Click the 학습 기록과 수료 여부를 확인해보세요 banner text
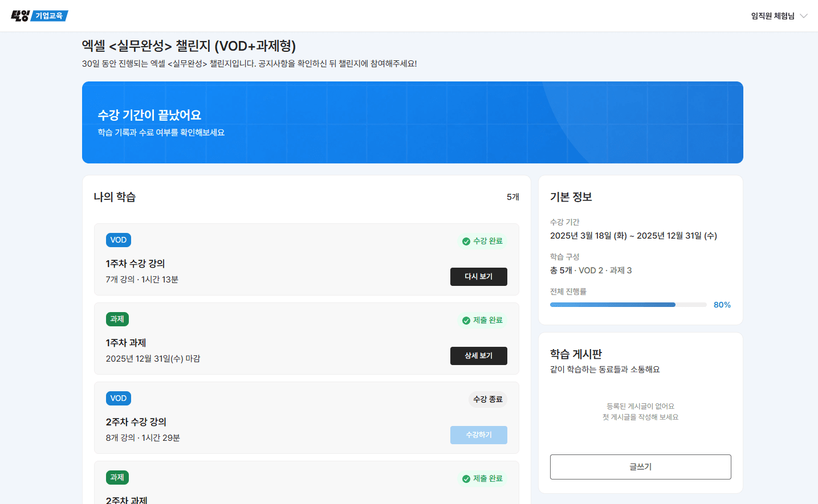818x504 pixels. point(161,133)
